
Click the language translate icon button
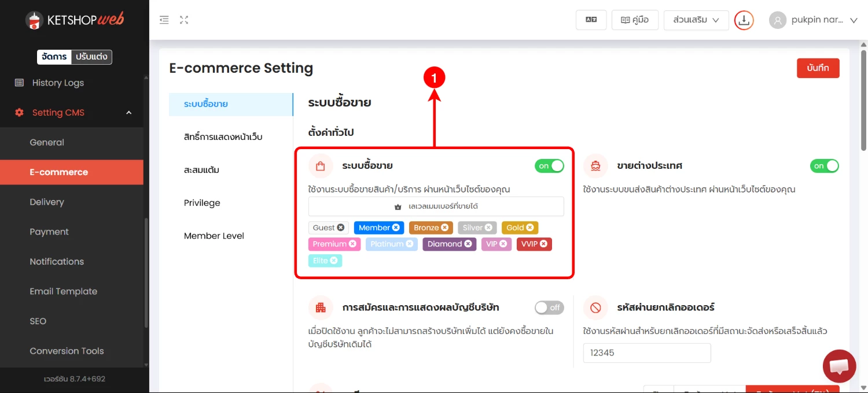point(591,20)
